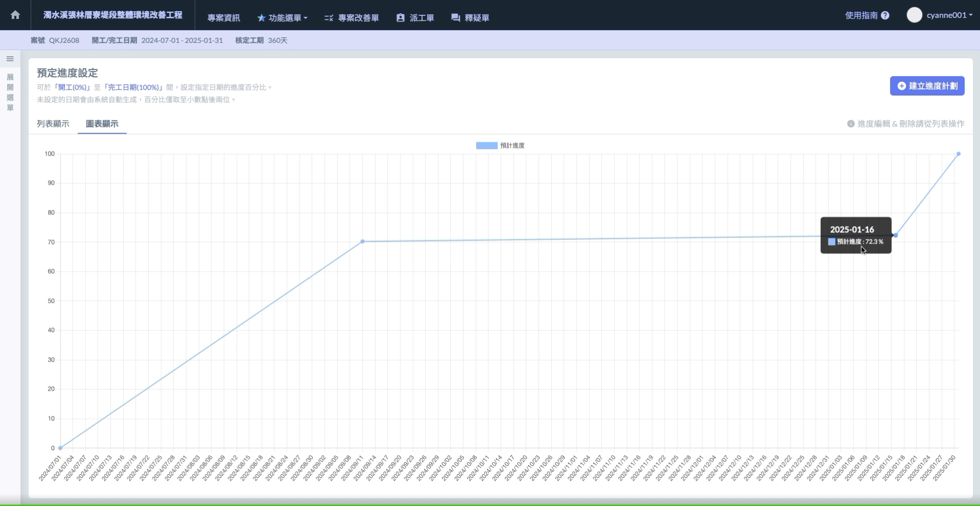Click the 案號 QKJ2608 text
The height and width of the screenshot is (506, 980).
[55, 40]
